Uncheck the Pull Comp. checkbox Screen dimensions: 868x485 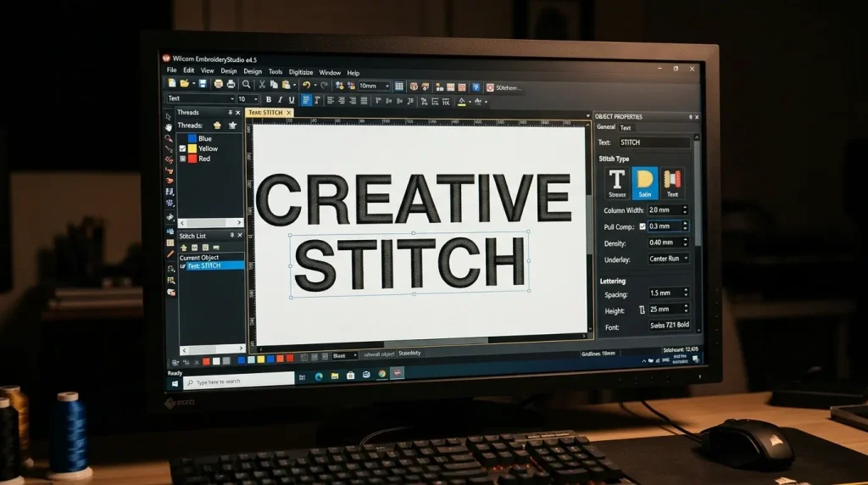(642, 226)
